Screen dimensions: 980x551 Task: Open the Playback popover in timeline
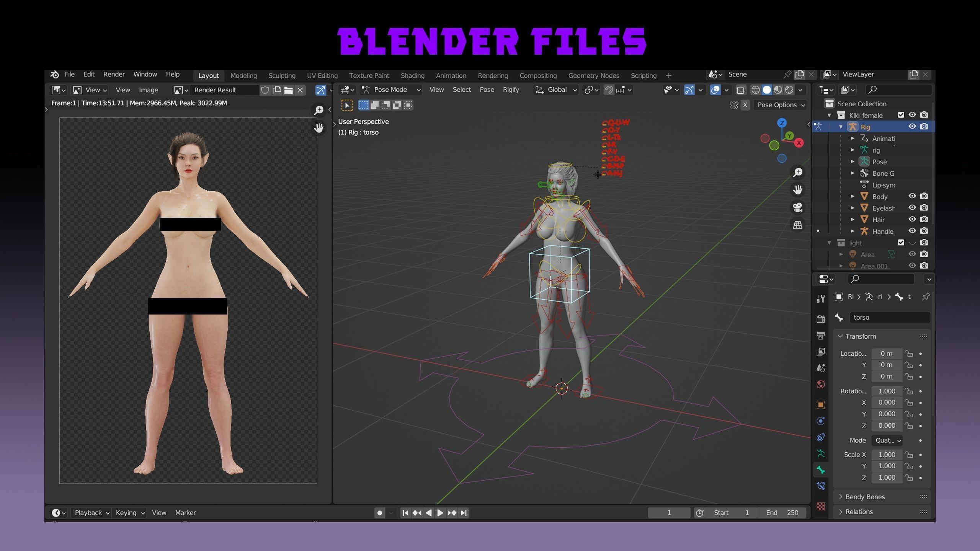(91, 513)
